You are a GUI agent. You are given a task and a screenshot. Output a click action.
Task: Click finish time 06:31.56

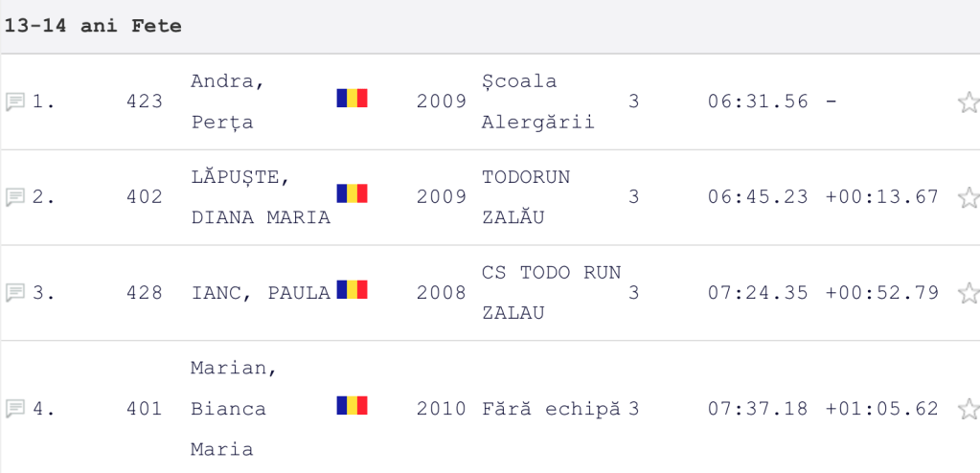click(758, 101)
